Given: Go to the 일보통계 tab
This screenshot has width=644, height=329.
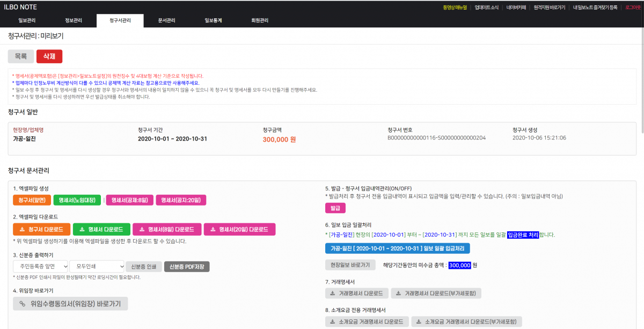Looking at the screenshot, I should click(213, 21).
